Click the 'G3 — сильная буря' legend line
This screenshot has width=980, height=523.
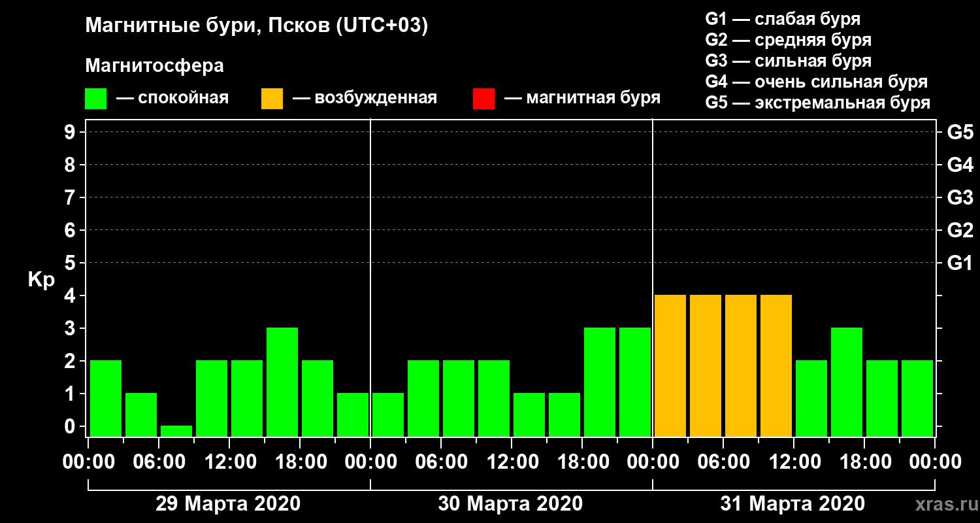click(x=788, y=61)
